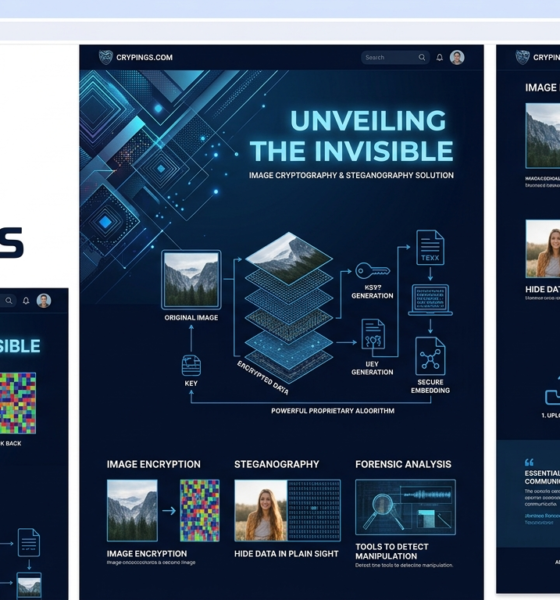Open the user avatar in center mockup header
Viewport: 560px width, 600px height.
point(457,57)
